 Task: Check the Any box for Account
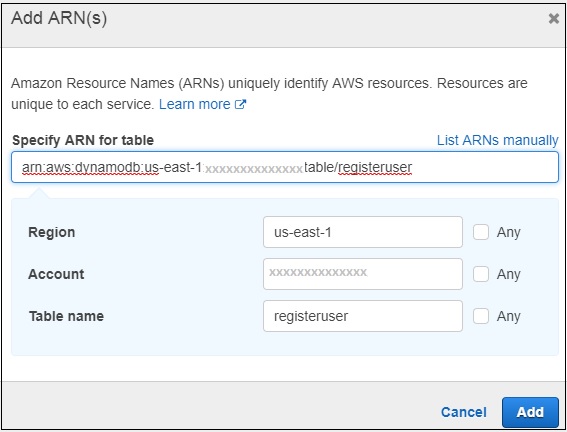[x=481, y=274]
